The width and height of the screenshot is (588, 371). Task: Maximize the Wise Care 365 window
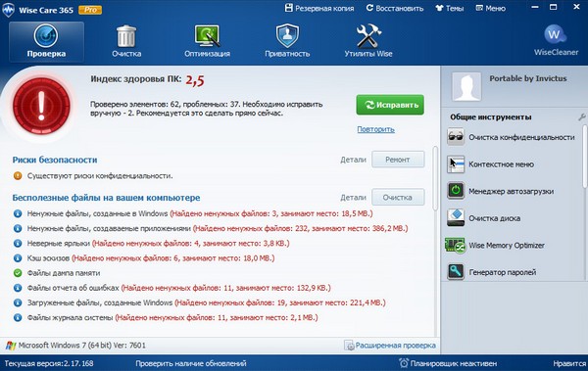(x=553, y=7)
